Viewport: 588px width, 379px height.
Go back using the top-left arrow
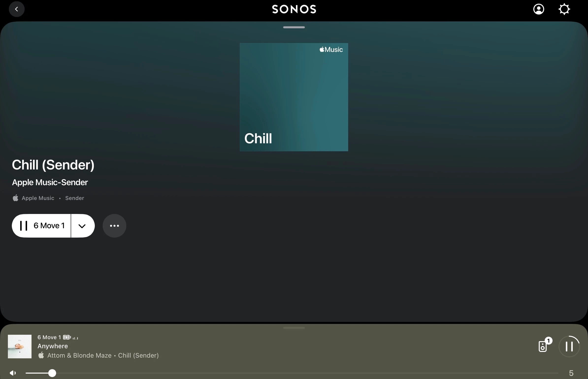(16, 9)
